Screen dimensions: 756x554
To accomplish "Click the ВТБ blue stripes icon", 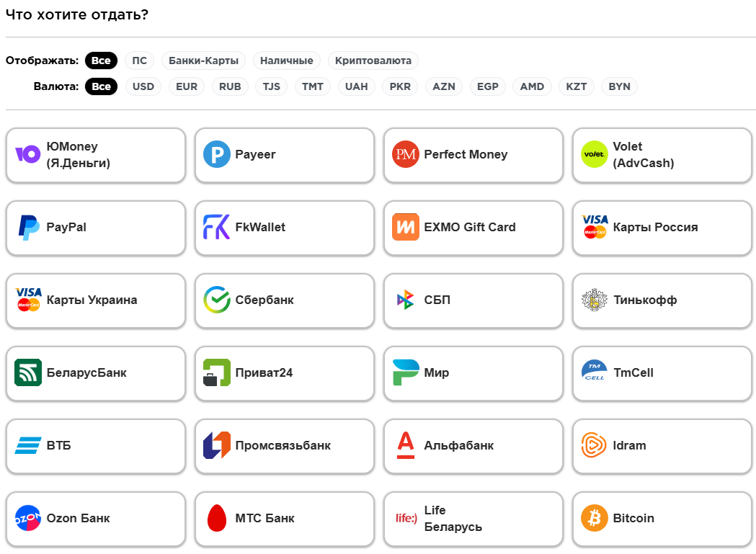I will tap(28, 445).
